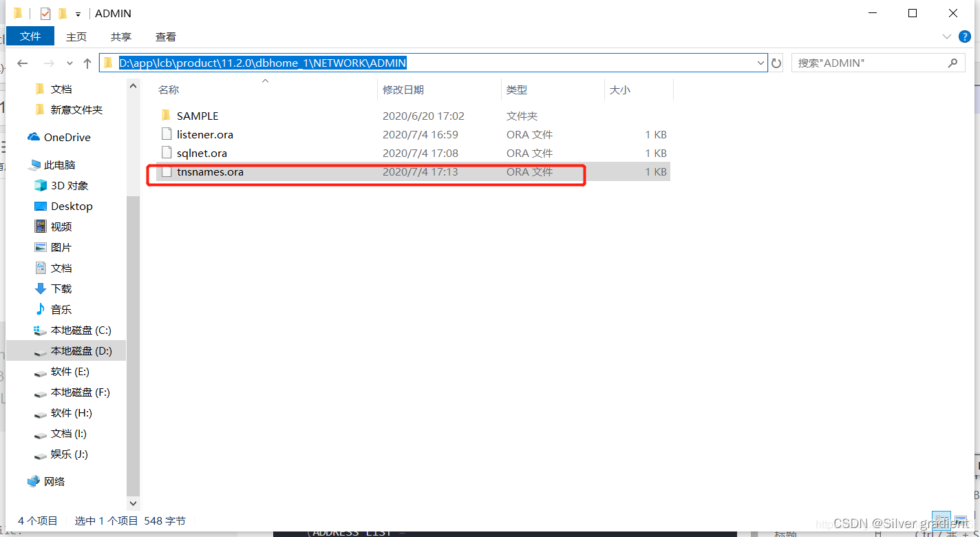
Task: Select the listener.ora file
Action: (x=205, y=135)
